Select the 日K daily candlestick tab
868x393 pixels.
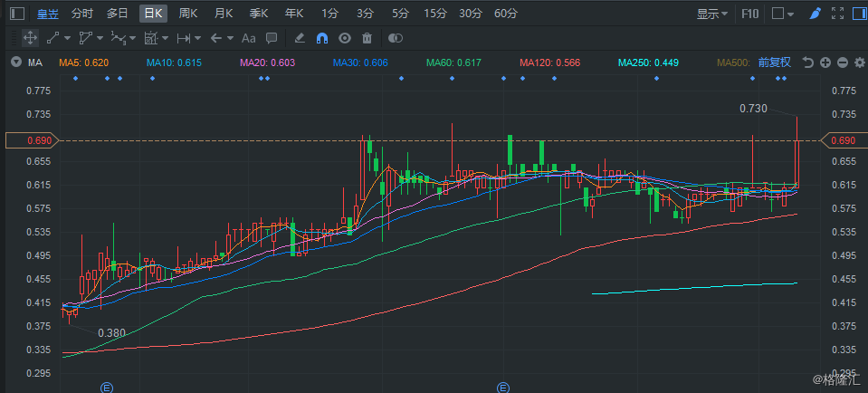[x=153, y=14]
